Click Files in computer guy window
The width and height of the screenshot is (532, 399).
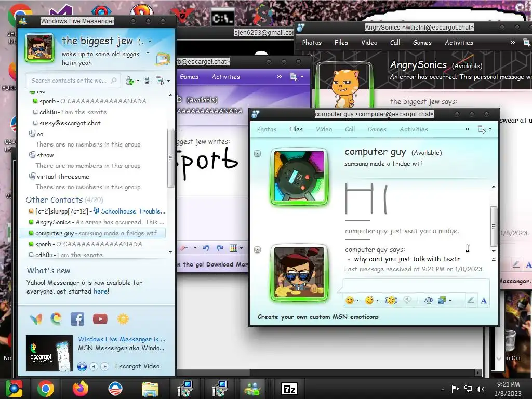click(296, 129)
